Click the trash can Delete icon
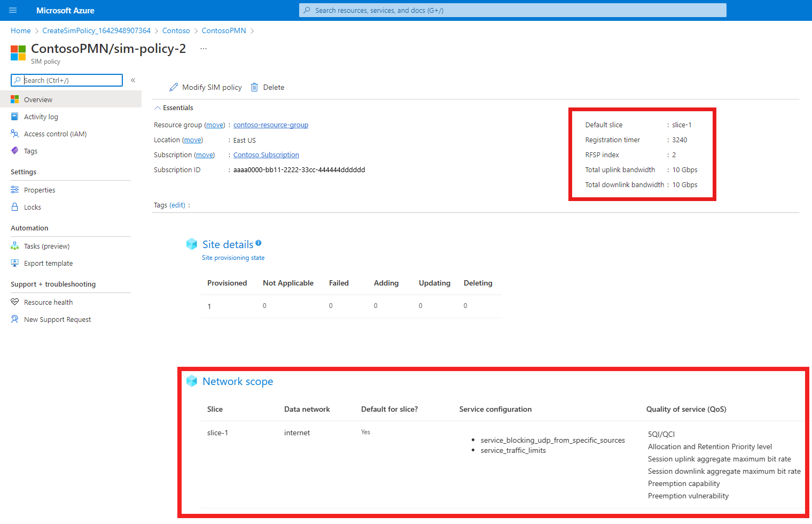Image resolution: width=812 pixels, height=524 pixels. (x=254, y=87)
